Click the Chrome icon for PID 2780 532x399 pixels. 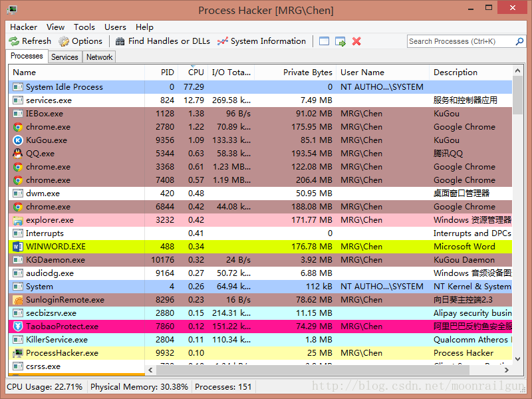coord(18,127)
